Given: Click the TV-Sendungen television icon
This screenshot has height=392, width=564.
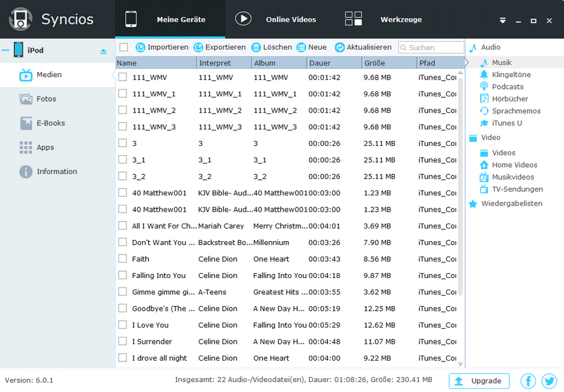Looking at the screenshot, I should point(484,189).
